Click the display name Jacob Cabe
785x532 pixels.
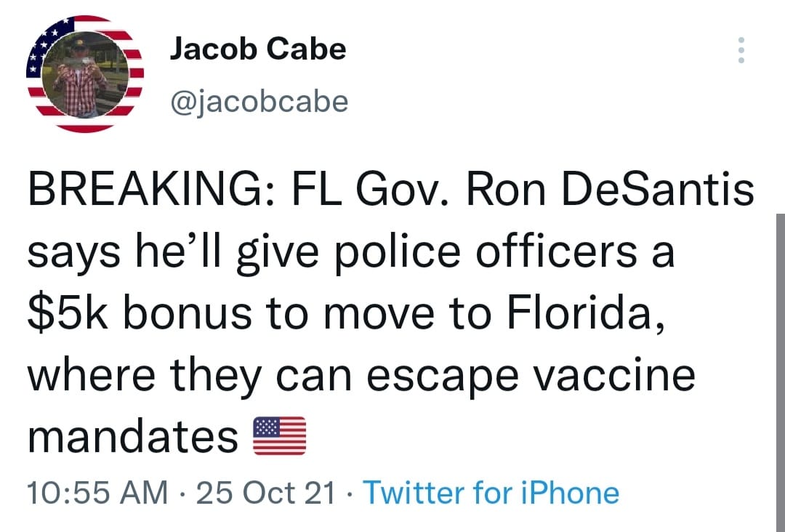pyautogui.click(x=257, y=49)
